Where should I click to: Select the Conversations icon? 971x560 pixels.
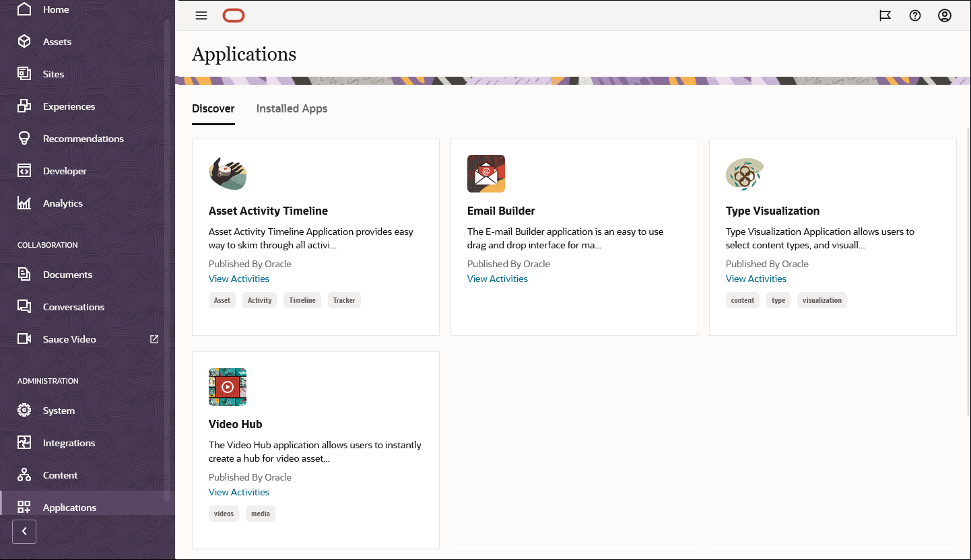[24, 306]
